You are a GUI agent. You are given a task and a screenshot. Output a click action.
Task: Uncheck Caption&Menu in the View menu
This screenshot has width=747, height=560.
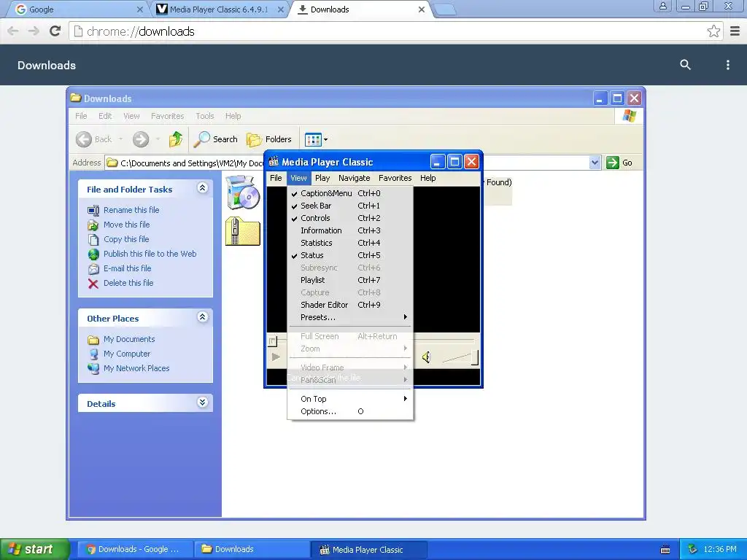click(350, 193)
